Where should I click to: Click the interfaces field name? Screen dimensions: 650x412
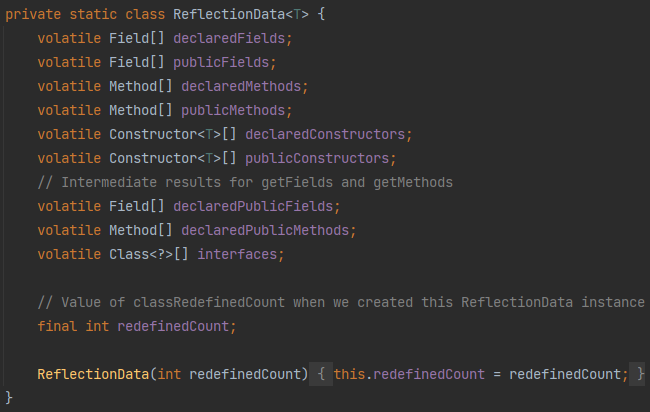coord(240,254)
